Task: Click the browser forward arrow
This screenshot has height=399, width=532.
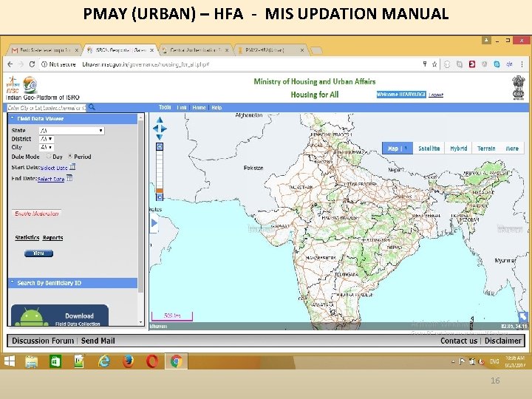Action: point(21,64)
